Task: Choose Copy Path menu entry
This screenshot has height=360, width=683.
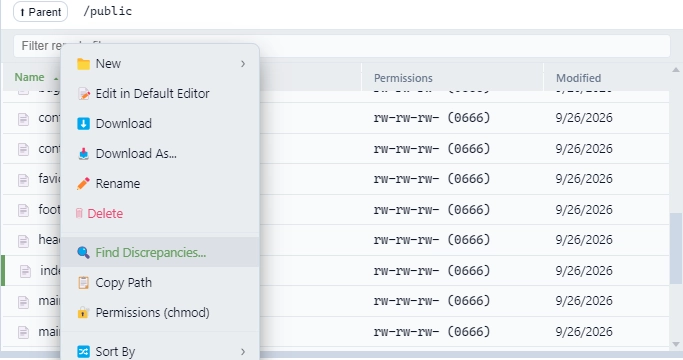Action: (160, 283)
